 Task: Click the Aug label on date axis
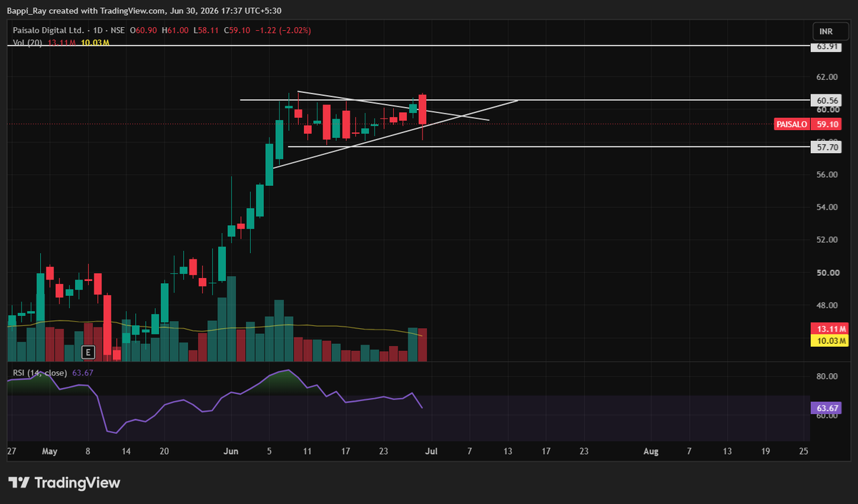tap(650, 451)
